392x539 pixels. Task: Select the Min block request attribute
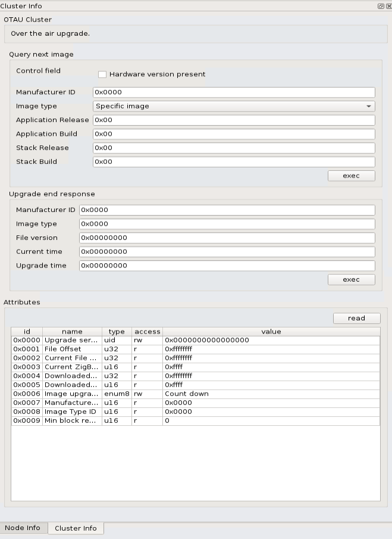pos(196,420)
